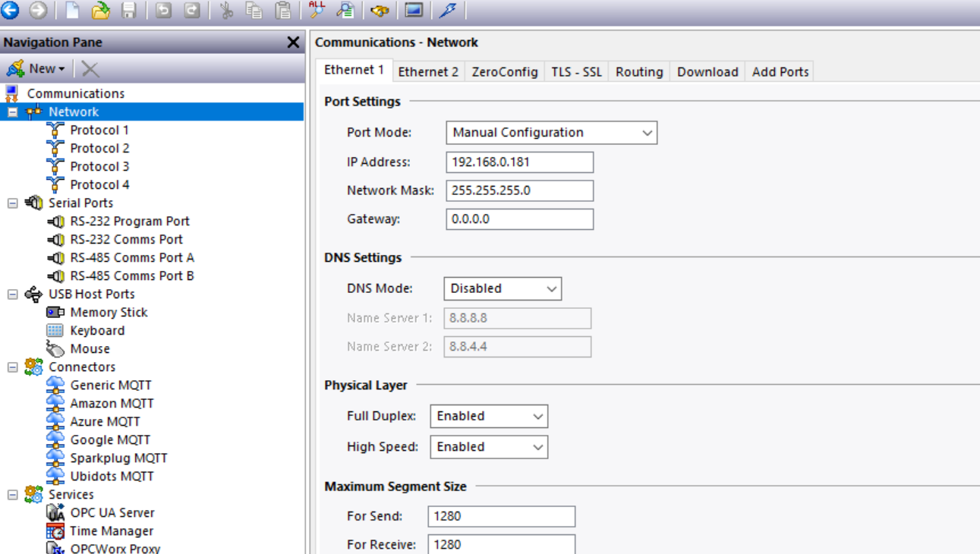Select RS-232 Comms Port
This screenshot has height=554, width=980.
(126, 239)
